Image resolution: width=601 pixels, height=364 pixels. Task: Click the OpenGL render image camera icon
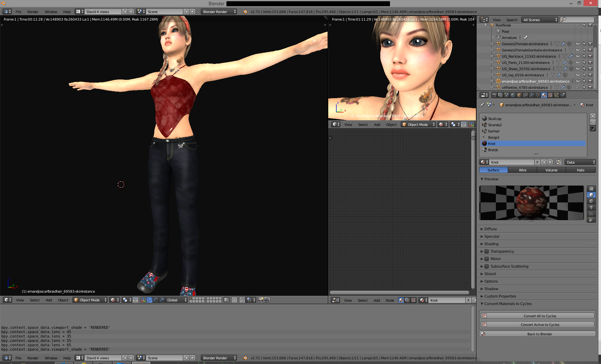[261, 300]
